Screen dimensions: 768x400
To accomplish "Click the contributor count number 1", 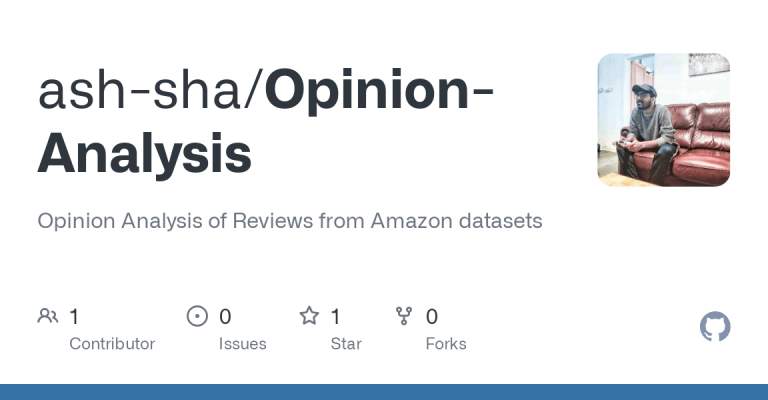I will point(74,317).
